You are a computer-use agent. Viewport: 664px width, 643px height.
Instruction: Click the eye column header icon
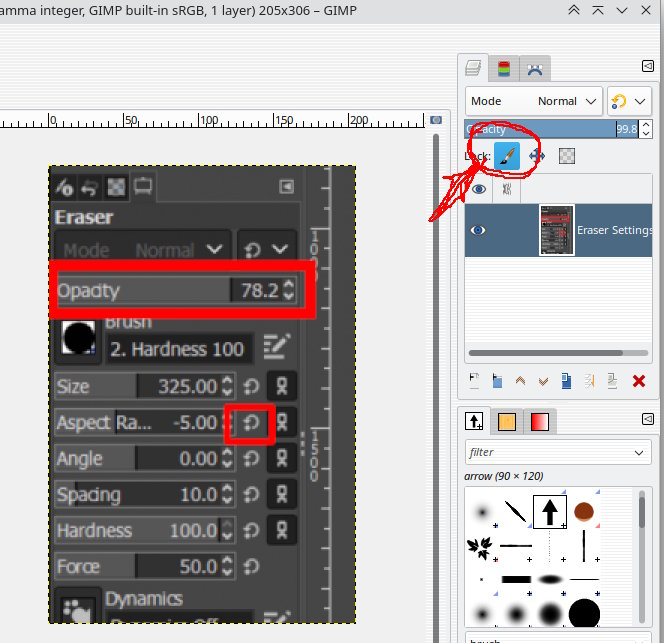479,189
